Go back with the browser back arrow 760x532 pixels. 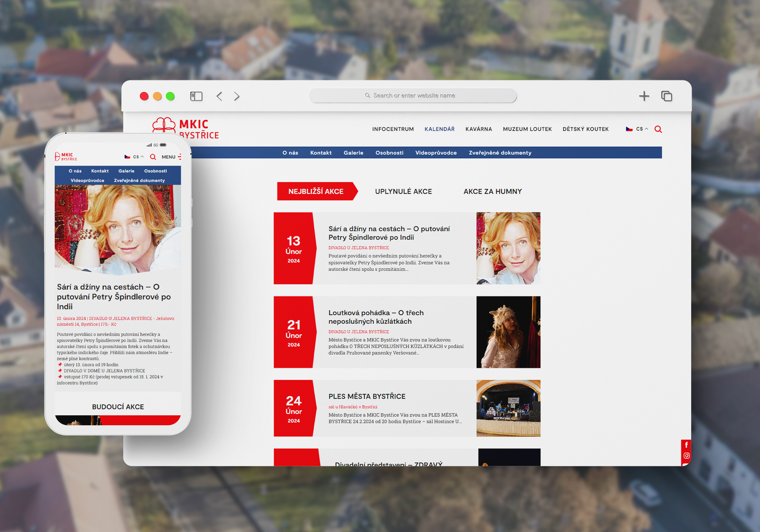[219, 96]
